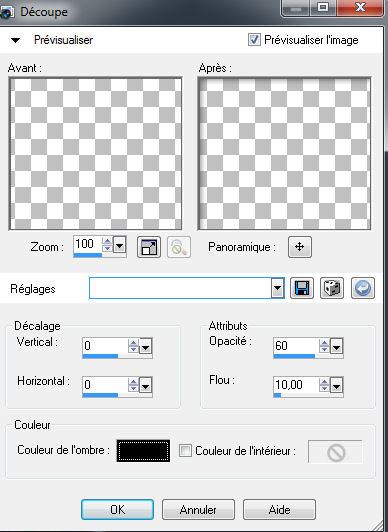This screenshot has width=388, height=532.
Task: Click the Vertical offset spinner arrows
Action: pos(133,346)
